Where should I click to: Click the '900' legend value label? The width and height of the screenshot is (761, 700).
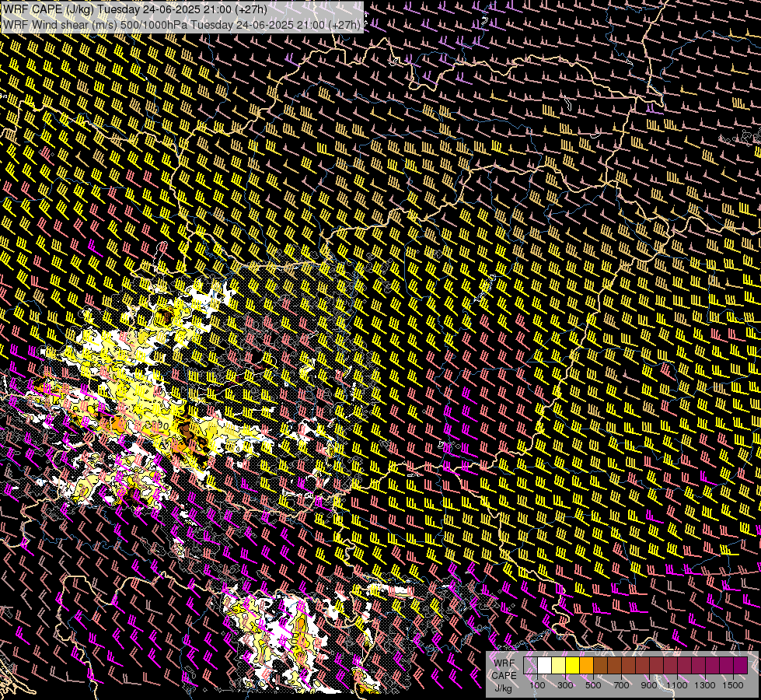click(649, 685)
